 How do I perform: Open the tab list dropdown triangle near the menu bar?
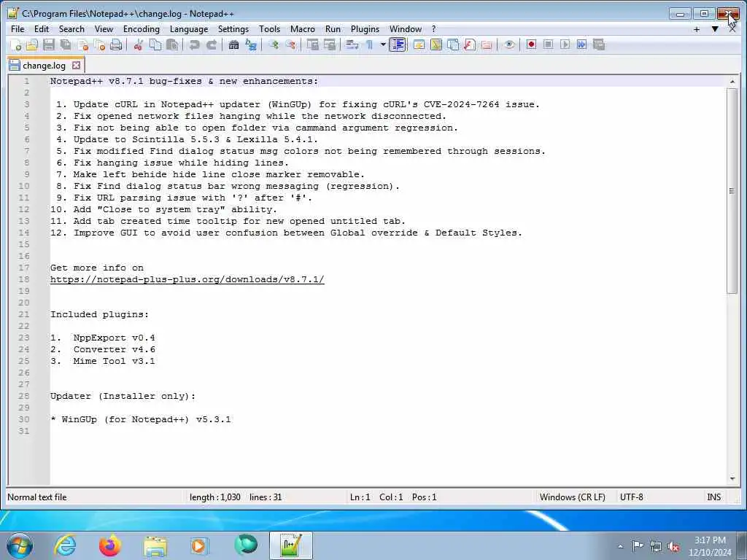point(715,29)
